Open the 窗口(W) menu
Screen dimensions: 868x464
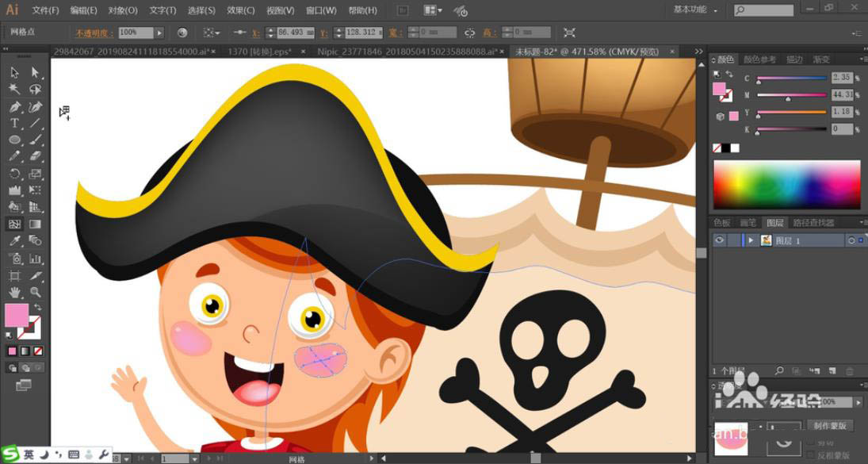point(321,10)
